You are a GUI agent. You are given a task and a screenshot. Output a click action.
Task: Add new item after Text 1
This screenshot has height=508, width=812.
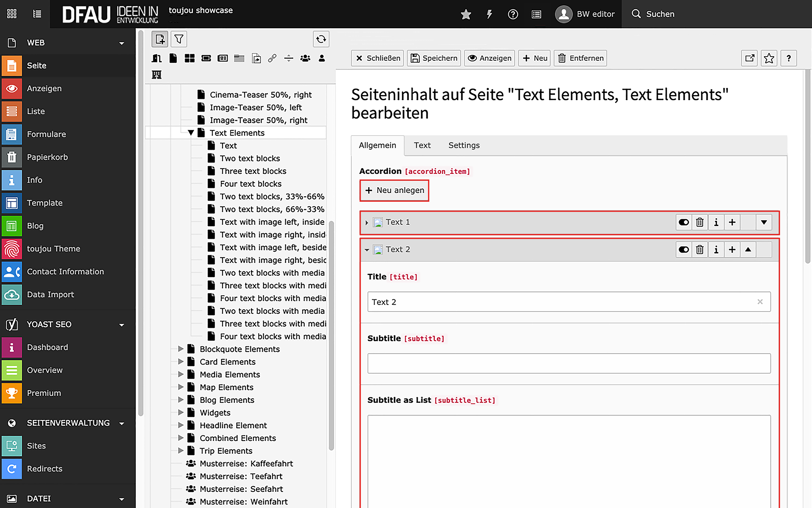point(732,222)
